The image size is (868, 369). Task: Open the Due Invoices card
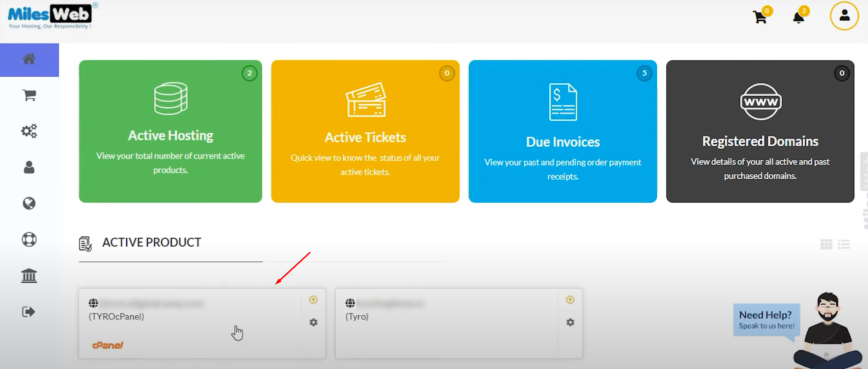(563, 131)
